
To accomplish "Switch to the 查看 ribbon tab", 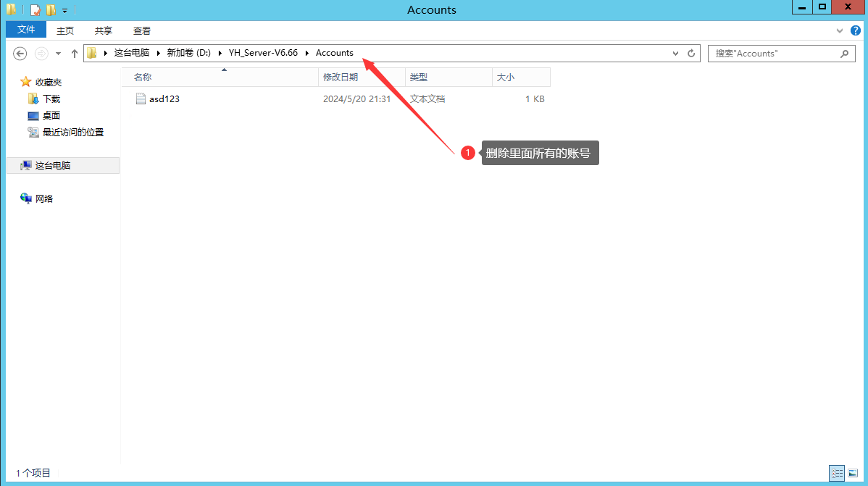I will 142,30.
